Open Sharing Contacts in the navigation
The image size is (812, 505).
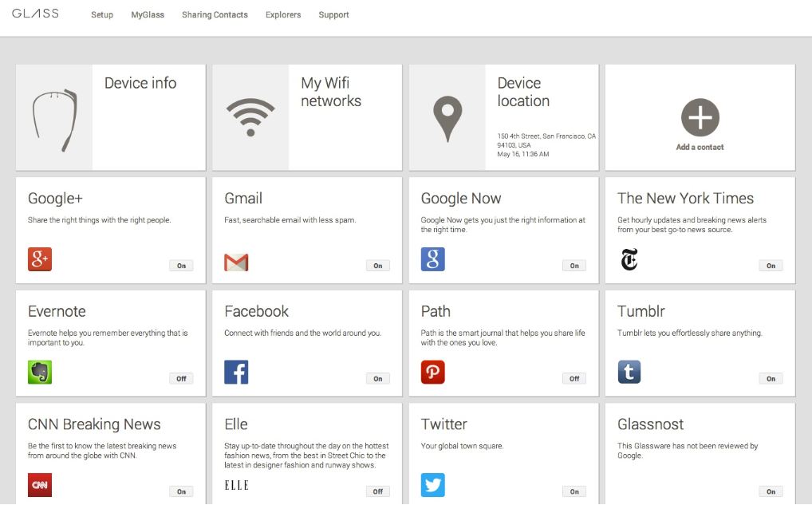click(x=215, y=14)
